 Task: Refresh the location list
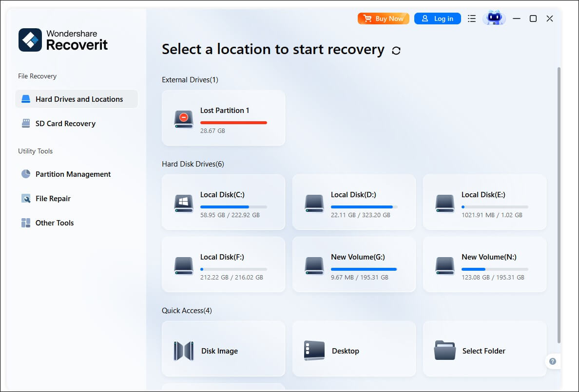click(x=396, y=50)
